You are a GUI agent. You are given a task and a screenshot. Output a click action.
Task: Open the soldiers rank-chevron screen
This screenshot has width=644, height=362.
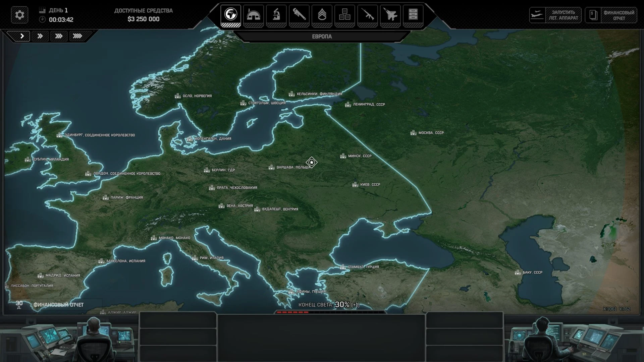click(x=322, y=15)
